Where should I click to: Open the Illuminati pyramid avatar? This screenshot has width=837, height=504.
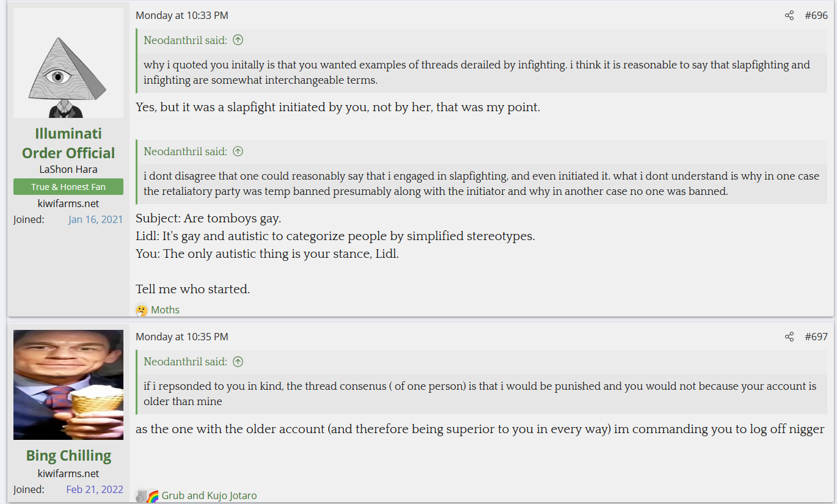coord(68,63)
